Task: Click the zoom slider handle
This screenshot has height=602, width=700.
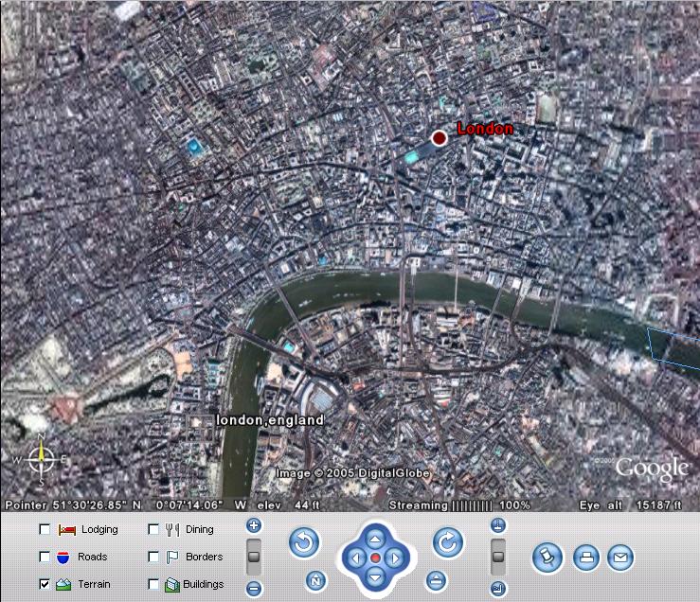Action: [x=254, y=557]
